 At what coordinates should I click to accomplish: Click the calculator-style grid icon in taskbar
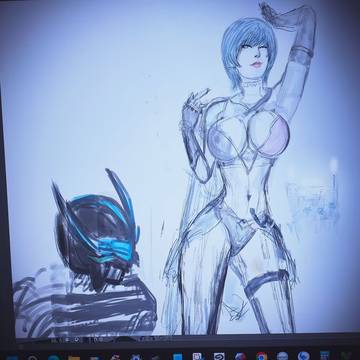click(325, 355)
